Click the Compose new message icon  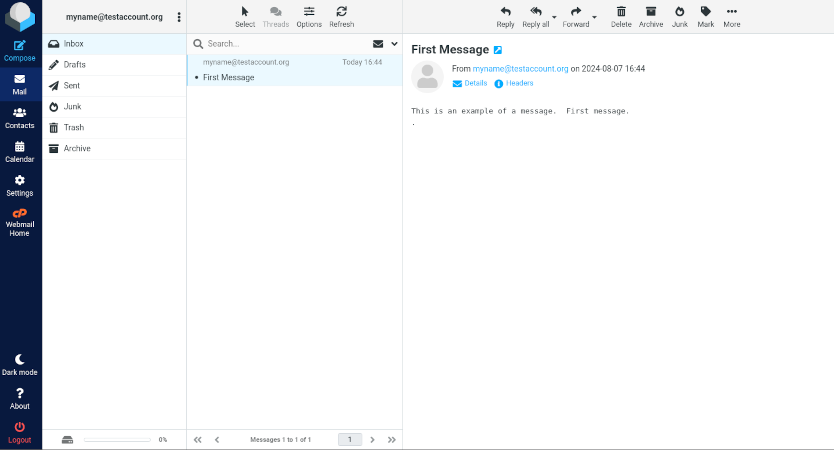[x=20, y=50]
